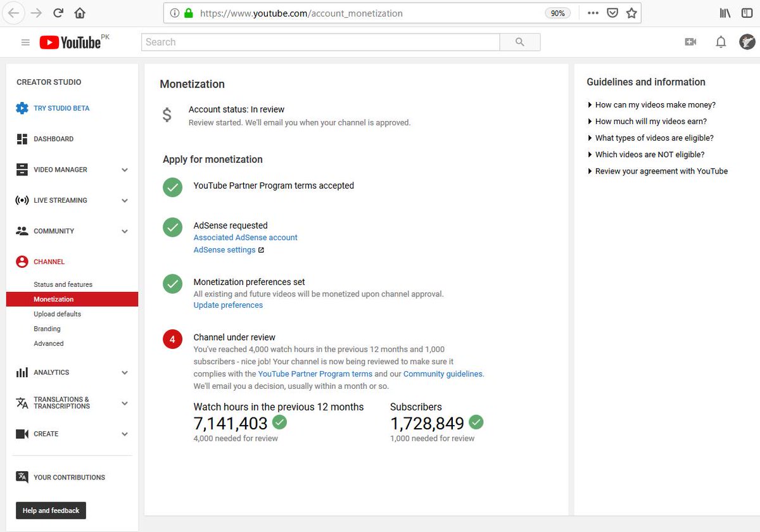Click the 90% zoom level indicator
The width and height of the screenshot is (760, 532).
557,13
